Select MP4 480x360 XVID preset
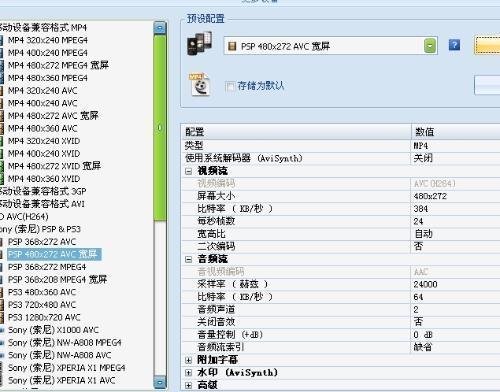Screen dimensions: 500x392 [44, 179]
